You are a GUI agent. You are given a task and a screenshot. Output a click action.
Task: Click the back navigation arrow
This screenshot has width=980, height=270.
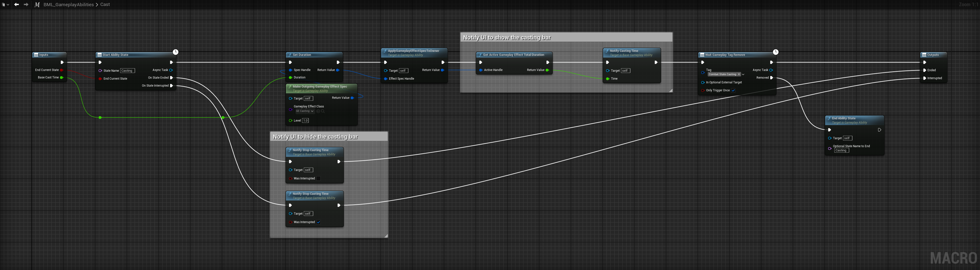click(x=16, y=4)
